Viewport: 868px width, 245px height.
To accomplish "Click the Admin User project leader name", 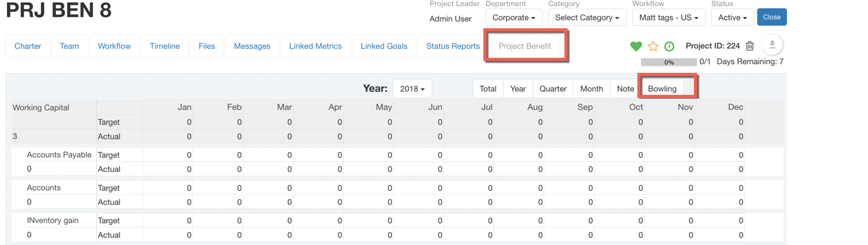I will pos(451,19).
